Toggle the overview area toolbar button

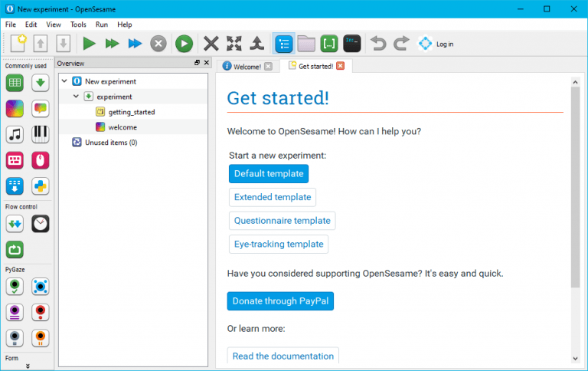(x=284, y=44)
